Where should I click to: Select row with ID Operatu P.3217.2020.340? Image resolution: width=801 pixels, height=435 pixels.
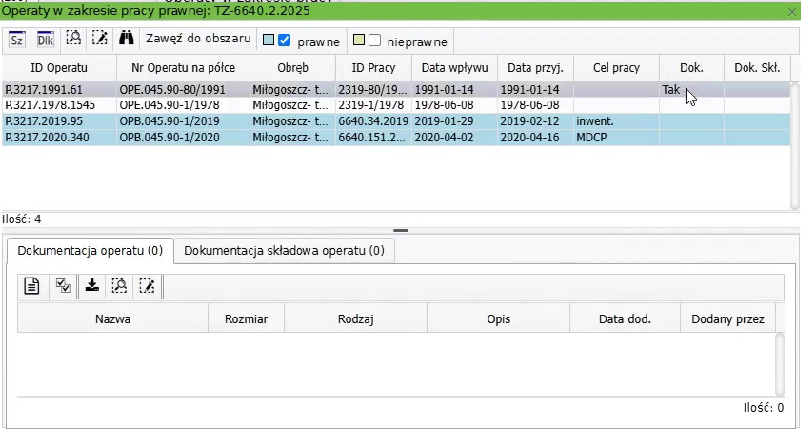(x=47, y=137)
